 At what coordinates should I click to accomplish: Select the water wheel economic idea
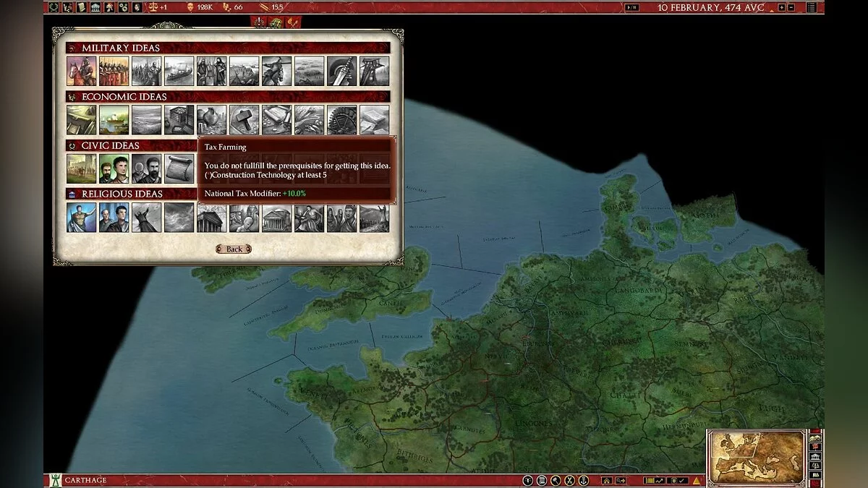click(x=341, y=120)
